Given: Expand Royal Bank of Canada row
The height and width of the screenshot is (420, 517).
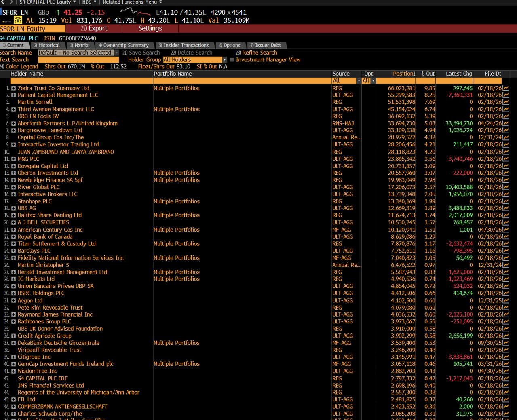Looking at the screenshot, I should 13,237.
